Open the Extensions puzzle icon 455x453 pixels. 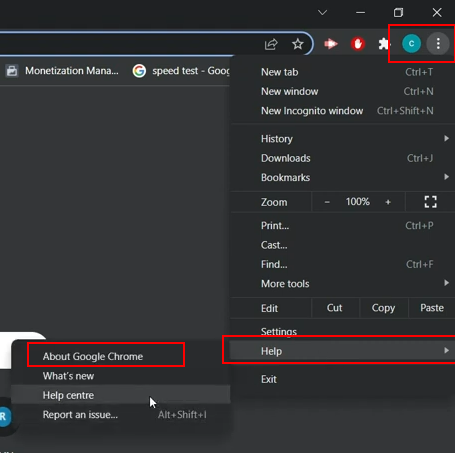(x=384, y=44)
